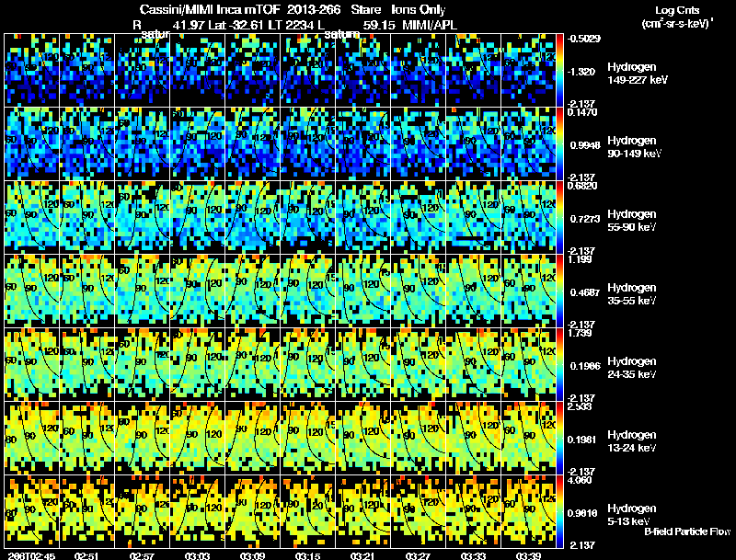Click the "24-35 keV" energy label

(631, 374)
